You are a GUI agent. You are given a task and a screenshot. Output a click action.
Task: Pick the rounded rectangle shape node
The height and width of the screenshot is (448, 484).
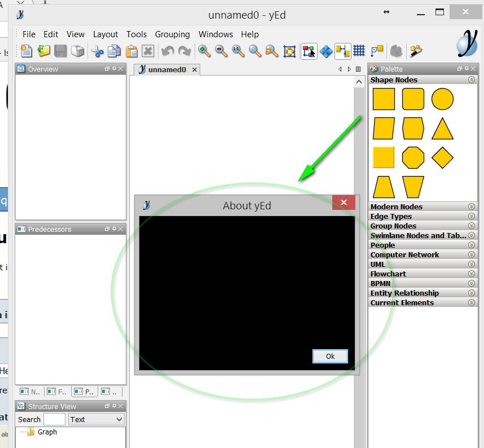point(413,99)
